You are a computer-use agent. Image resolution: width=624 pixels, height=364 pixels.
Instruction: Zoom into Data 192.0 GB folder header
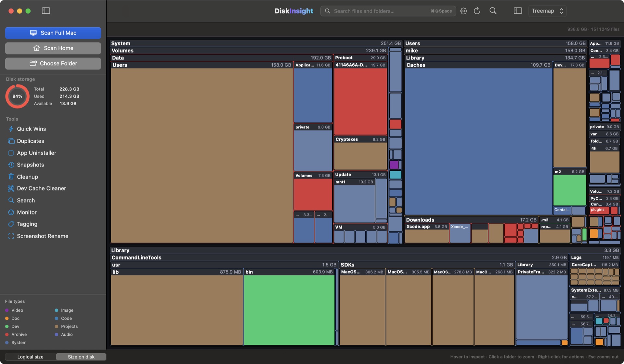(222, 58)
